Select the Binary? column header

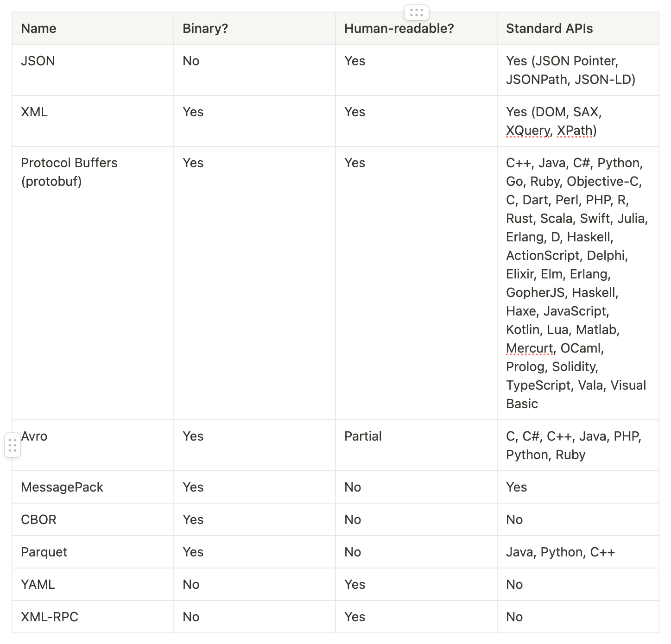pos(205,28)
